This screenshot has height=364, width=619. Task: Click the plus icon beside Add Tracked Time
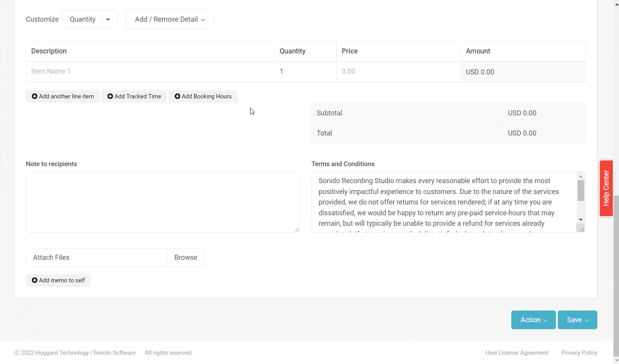[x=110, y=96]
